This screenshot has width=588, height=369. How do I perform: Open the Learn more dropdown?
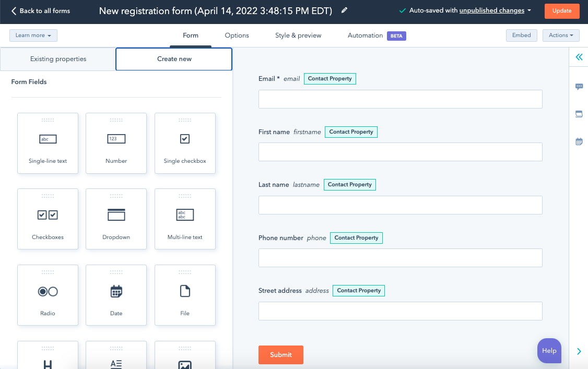click(x=33, y=35)
